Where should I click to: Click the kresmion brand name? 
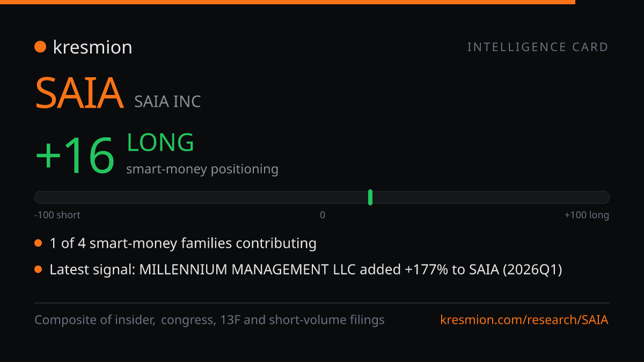point(92,47)
